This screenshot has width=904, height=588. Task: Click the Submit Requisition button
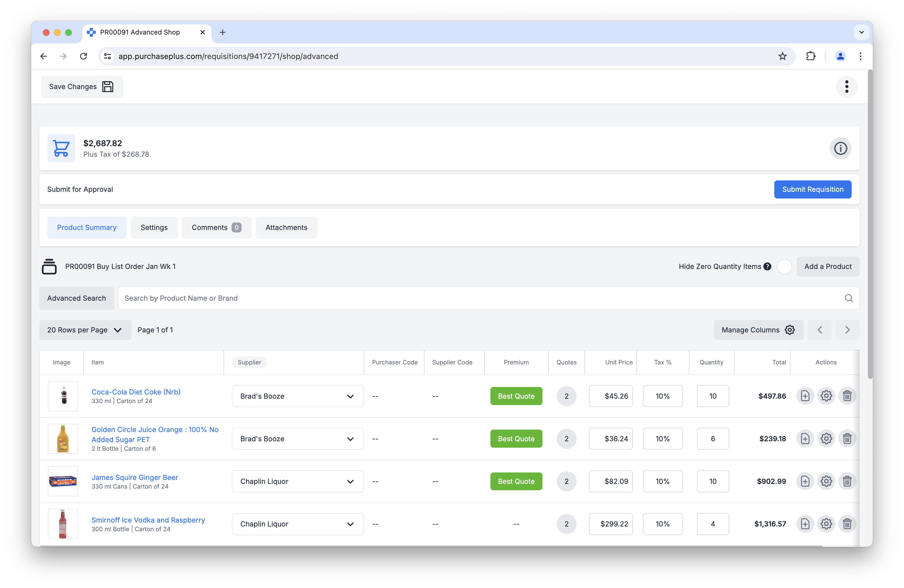click(x=812, y=189)
